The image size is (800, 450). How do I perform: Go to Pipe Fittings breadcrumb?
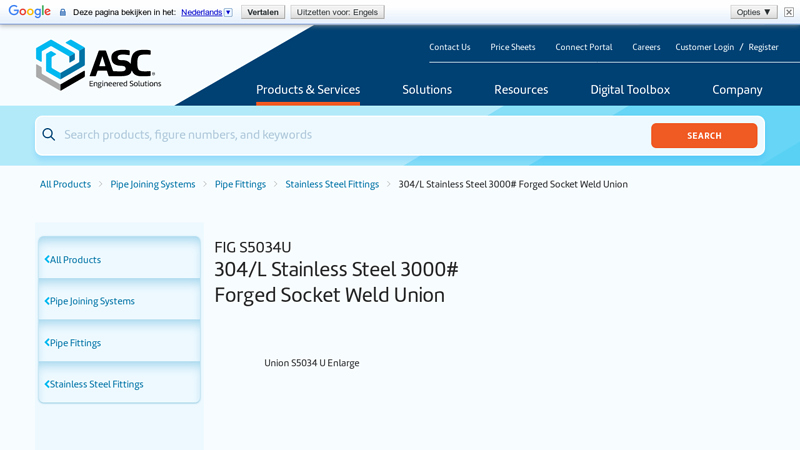[240, 184]
